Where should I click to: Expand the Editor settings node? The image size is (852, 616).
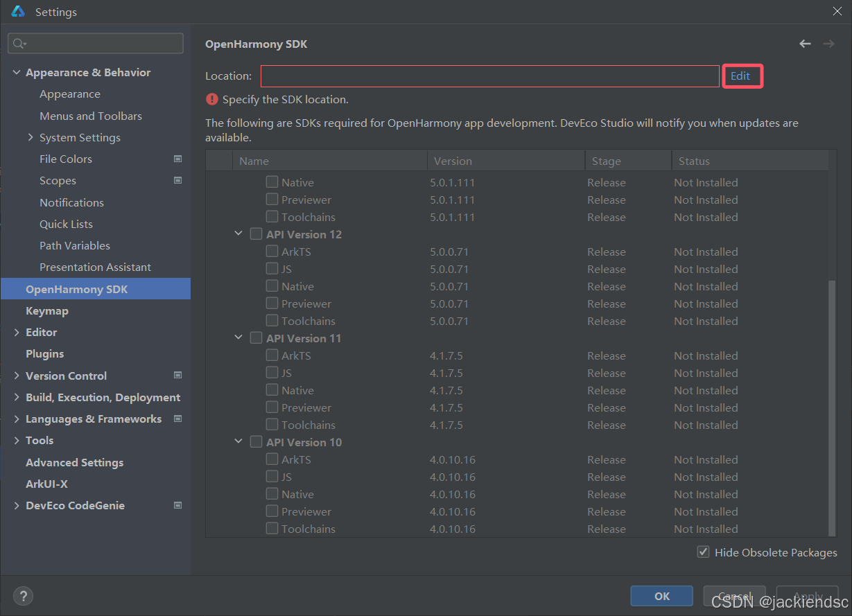coord(17,333)
